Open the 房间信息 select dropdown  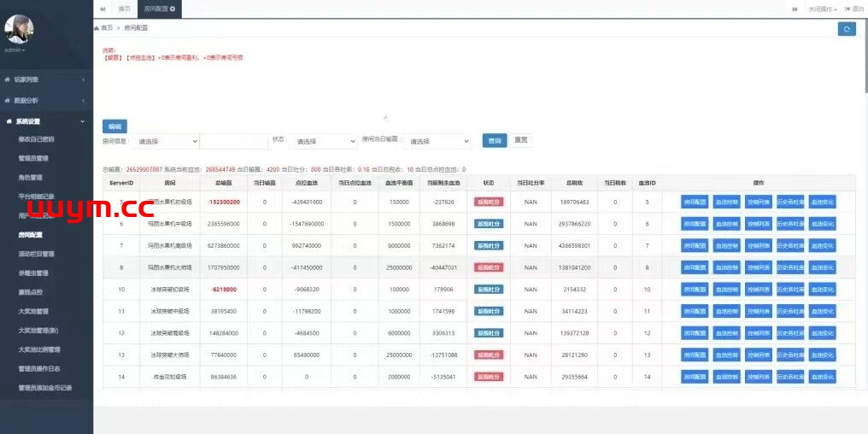tap(167, 141)
